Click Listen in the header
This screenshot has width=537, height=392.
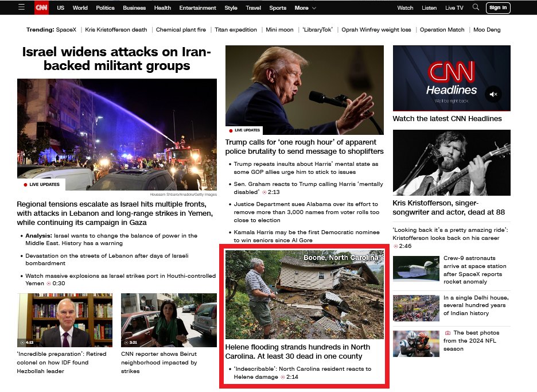pyautogui.click(x=429, y=8)
